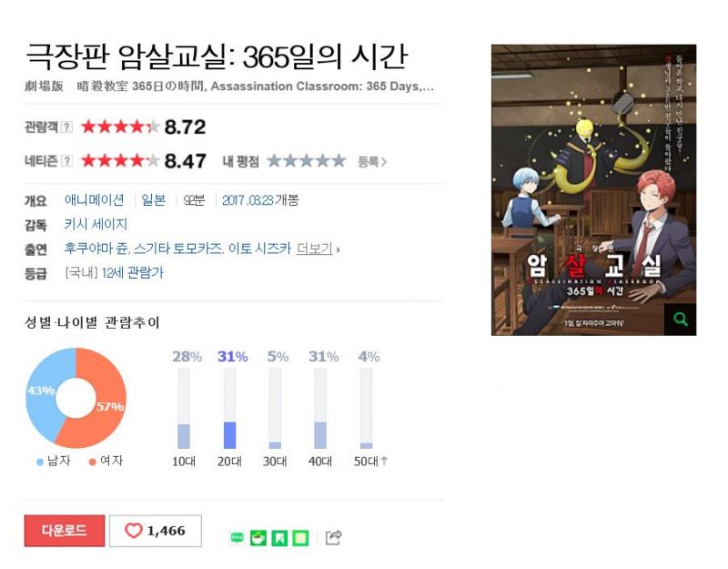Click the green bookmark share icon
The width and height of the screenshot is (728, 569).
point(279,538)
